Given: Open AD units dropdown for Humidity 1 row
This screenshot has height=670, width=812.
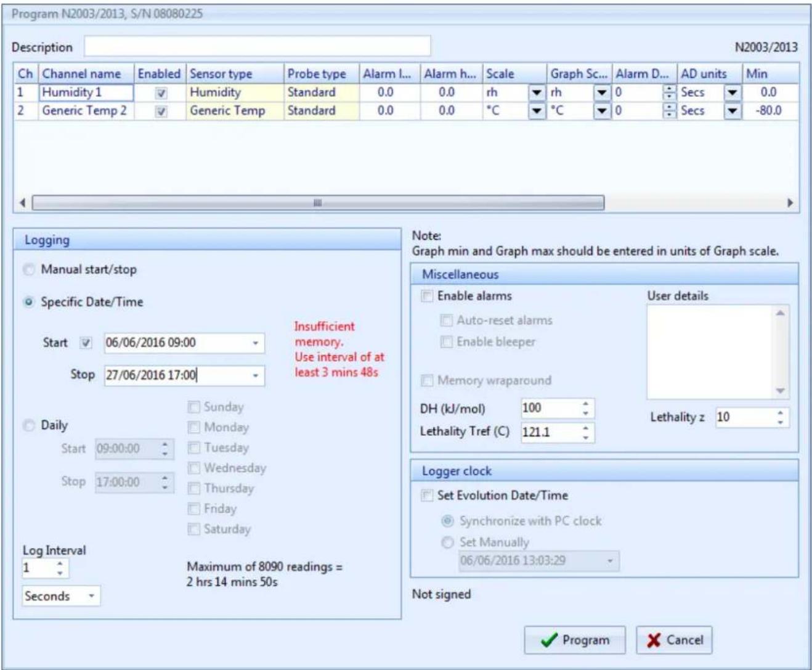Looking at the screenshot, I should (732, 93).
